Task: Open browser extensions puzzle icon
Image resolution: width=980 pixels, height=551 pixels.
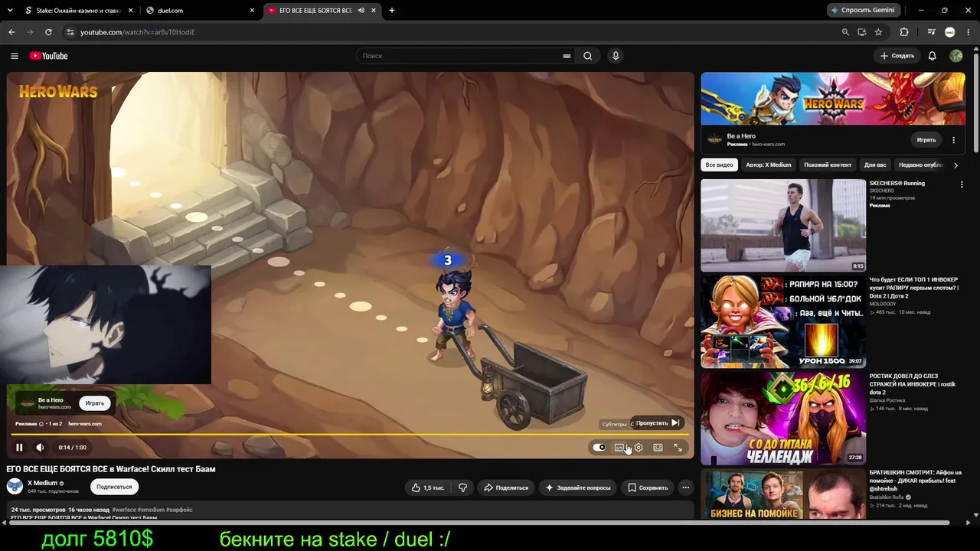Action: point(904,32)
